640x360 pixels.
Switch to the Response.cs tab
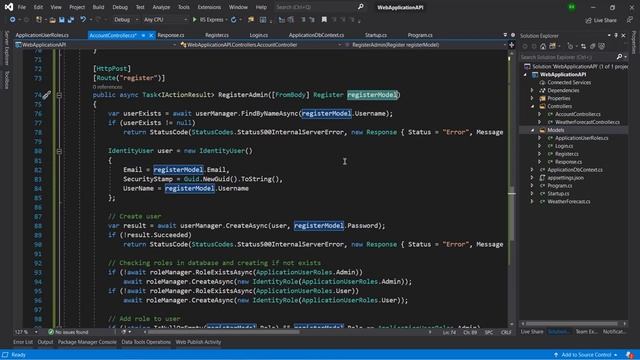(171, 35)
